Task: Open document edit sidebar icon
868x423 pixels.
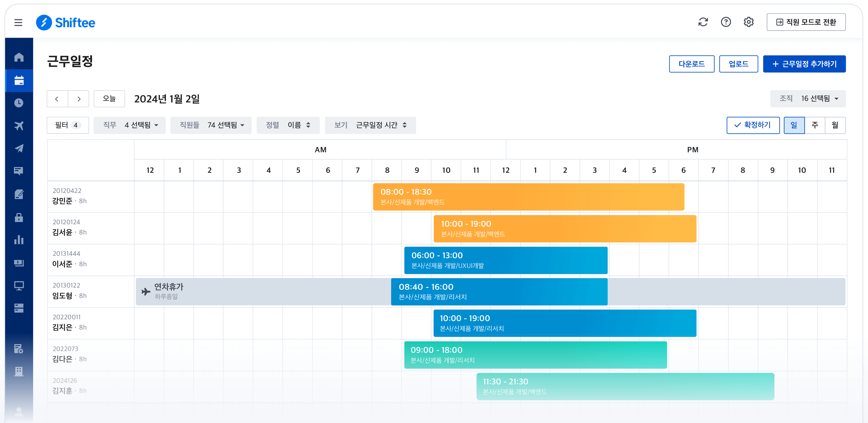Action: (x=19, y=194)
